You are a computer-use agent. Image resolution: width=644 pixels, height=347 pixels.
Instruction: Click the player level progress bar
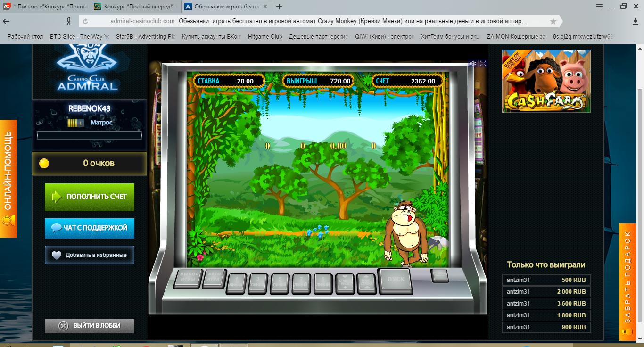pyautogui.click(x=89, y=135)
